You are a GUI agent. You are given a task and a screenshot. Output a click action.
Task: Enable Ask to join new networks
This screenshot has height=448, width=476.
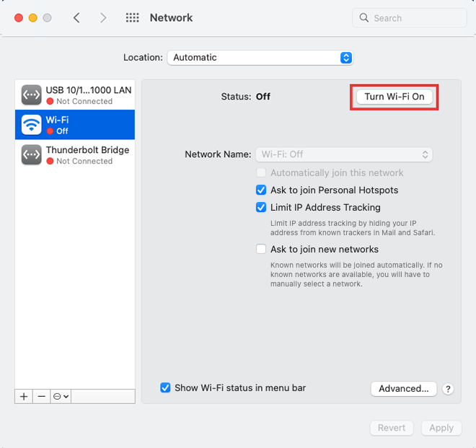point(261,250)
